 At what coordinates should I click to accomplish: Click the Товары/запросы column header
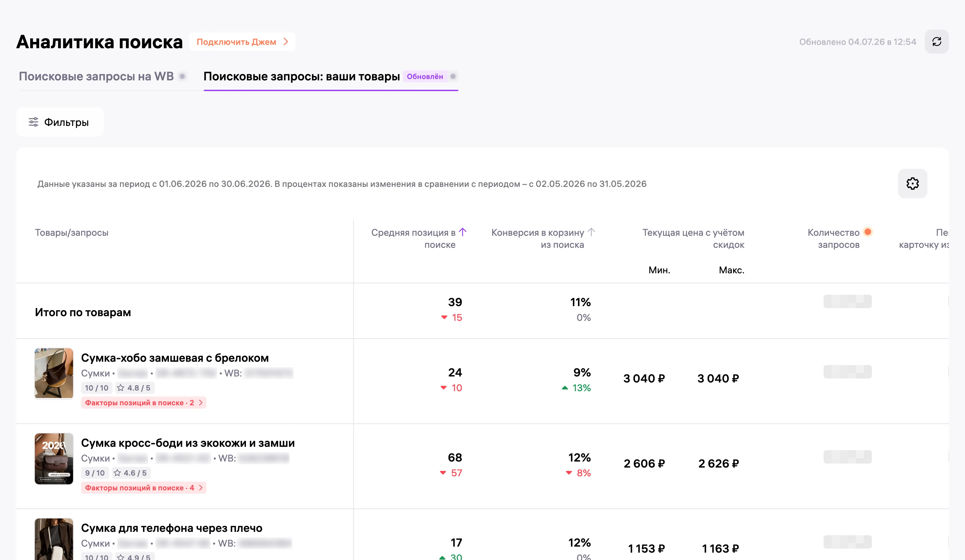(72, 233)
